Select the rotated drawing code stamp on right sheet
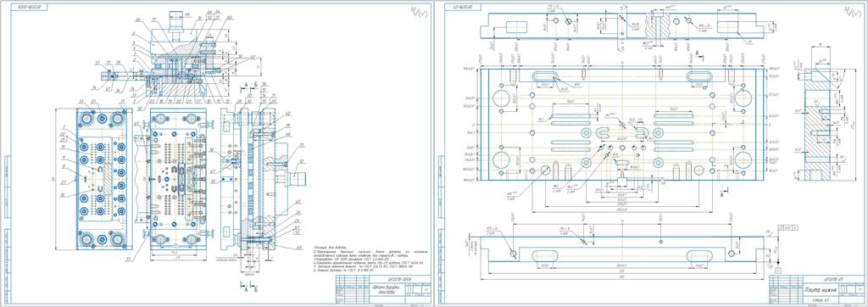This screenshot has height=307, width=868. [462, 7]
